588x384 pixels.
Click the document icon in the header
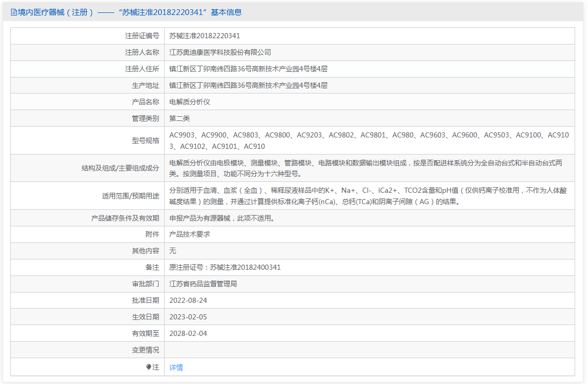pos(13,12)
